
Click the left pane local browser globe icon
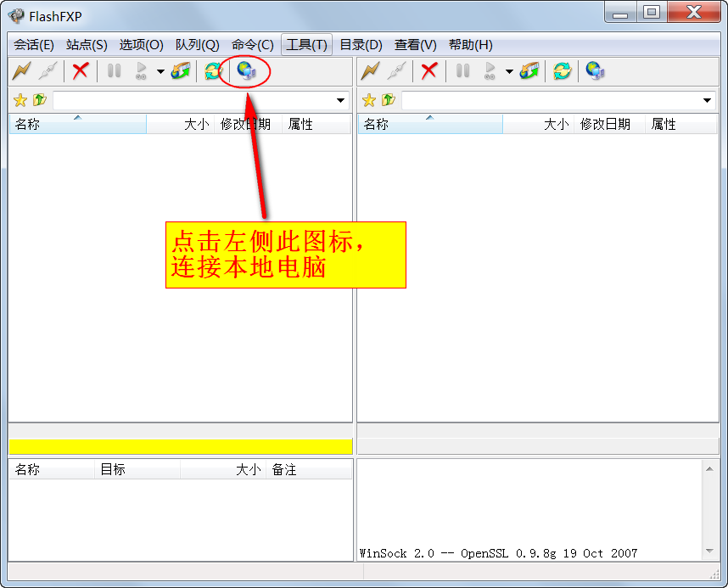pos(246,71)
